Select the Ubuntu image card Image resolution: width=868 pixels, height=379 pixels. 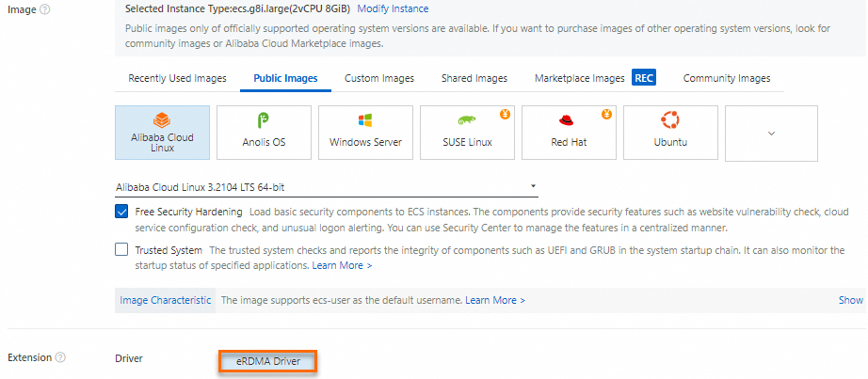(670, 133)
